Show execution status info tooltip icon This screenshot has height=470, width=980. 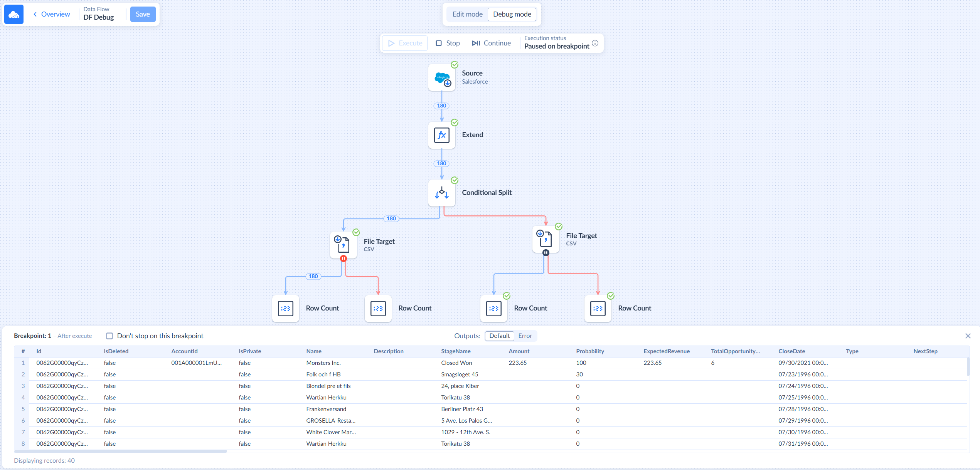[595, 43]
